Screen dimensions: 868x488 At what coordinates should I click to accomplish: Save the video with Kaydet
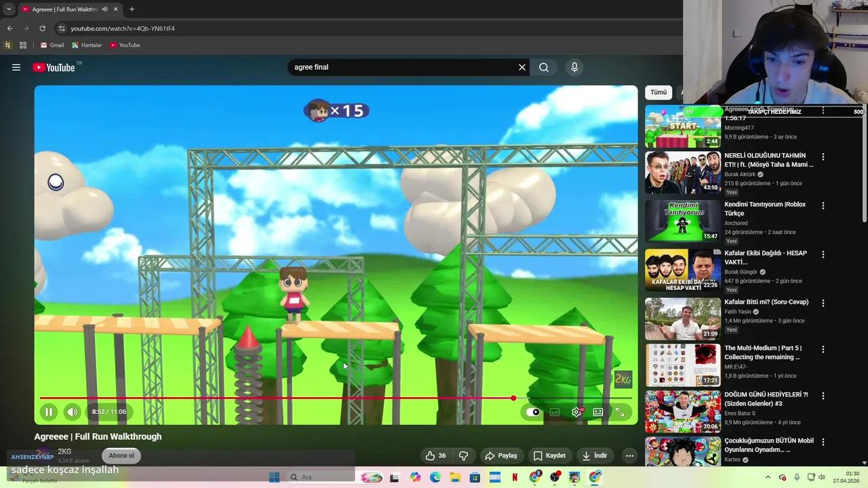click(549, 455)
